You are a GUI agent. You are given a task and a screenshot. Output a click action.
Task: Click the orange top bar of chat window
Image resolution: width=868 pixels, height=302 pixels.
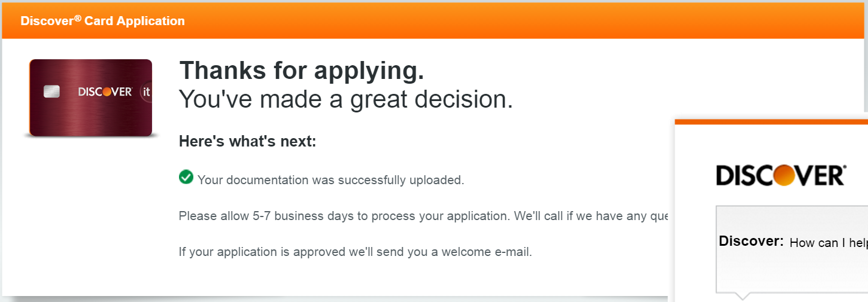(771, 122)
